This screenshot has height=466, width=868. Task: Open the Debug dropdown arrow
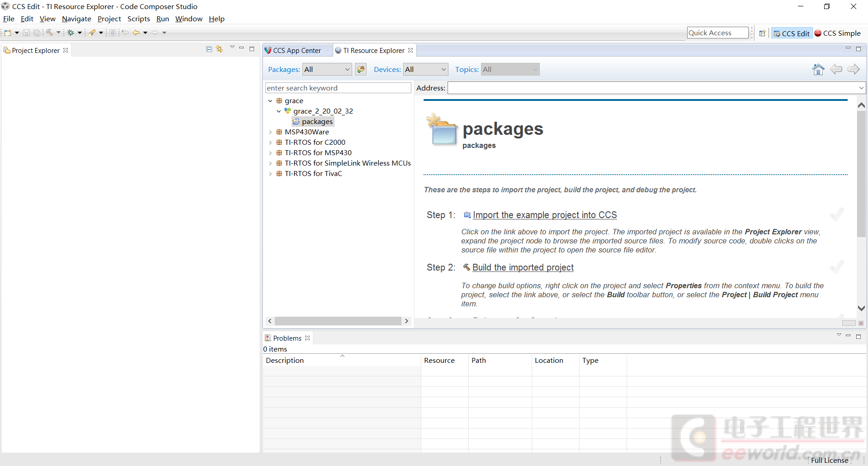pos(80,33)
